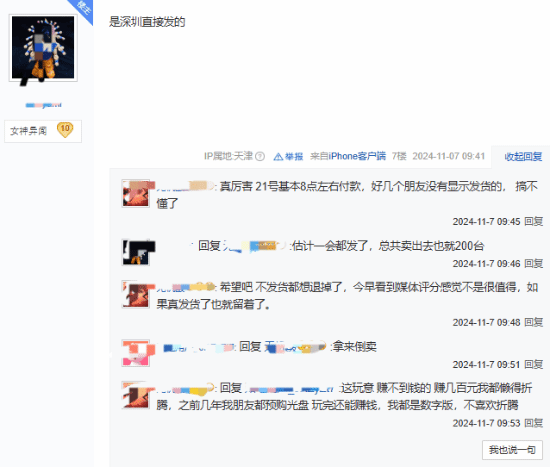Click the username mentioned in 拿来倒卖 reply
This screenshot has width=550, height=467.
click(296, 347)
